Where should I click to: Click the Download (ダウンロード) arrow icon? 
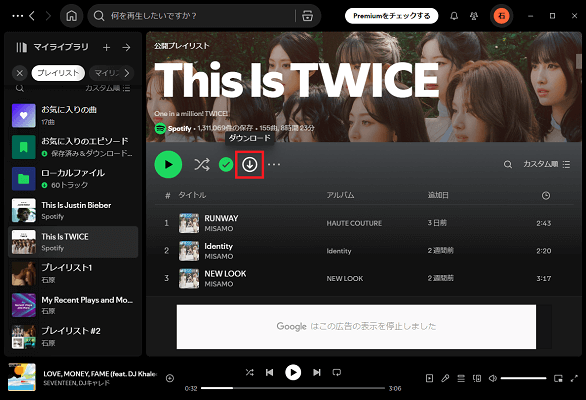tap(250, 164)
